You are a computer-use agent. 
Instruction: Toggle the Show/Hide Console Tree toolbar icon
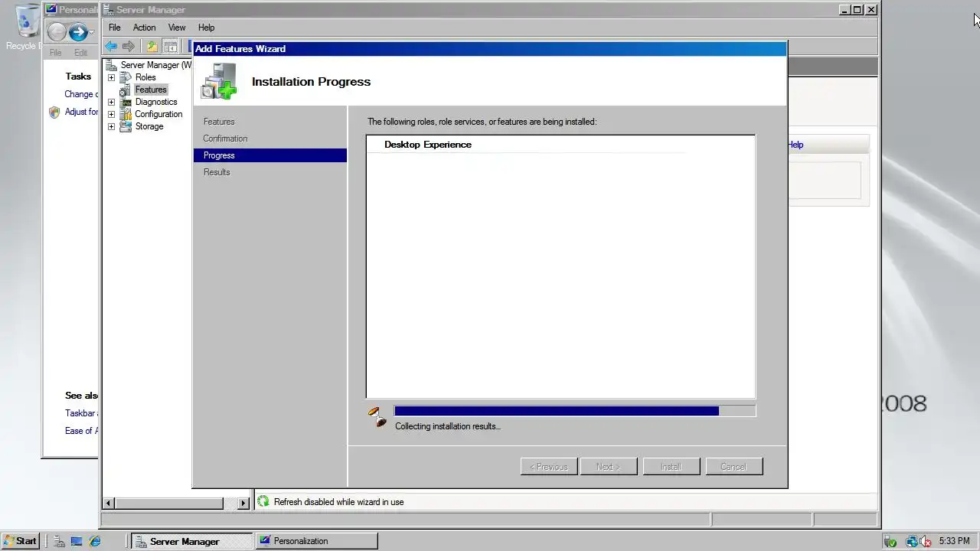tap(170, 47)
